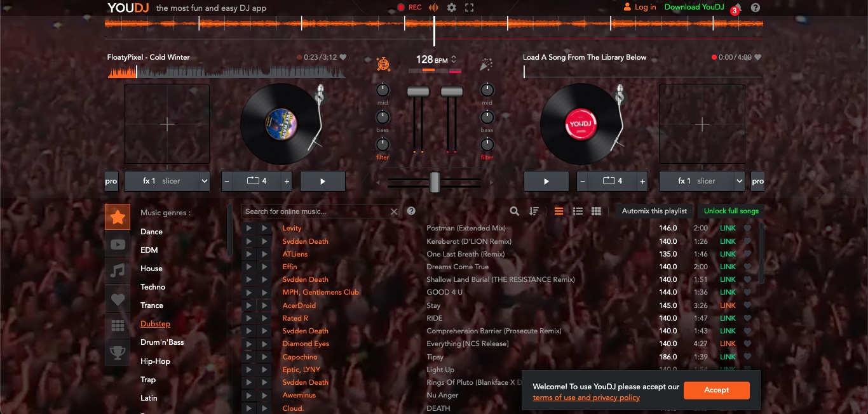This screenshot has width=868, height=414.
Task: Enter fullscreen using the expand icon
Action: (470, 8)
